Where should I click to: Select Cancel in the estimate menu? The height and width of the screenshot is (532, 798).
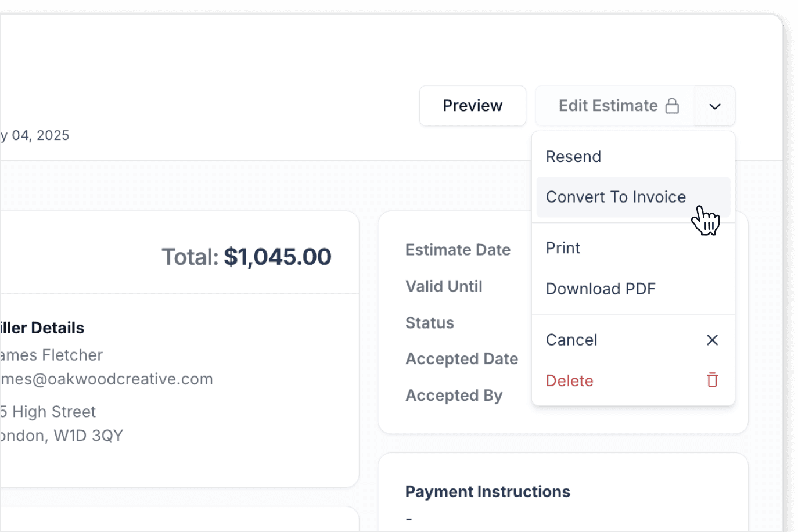(x=633, y=340)
